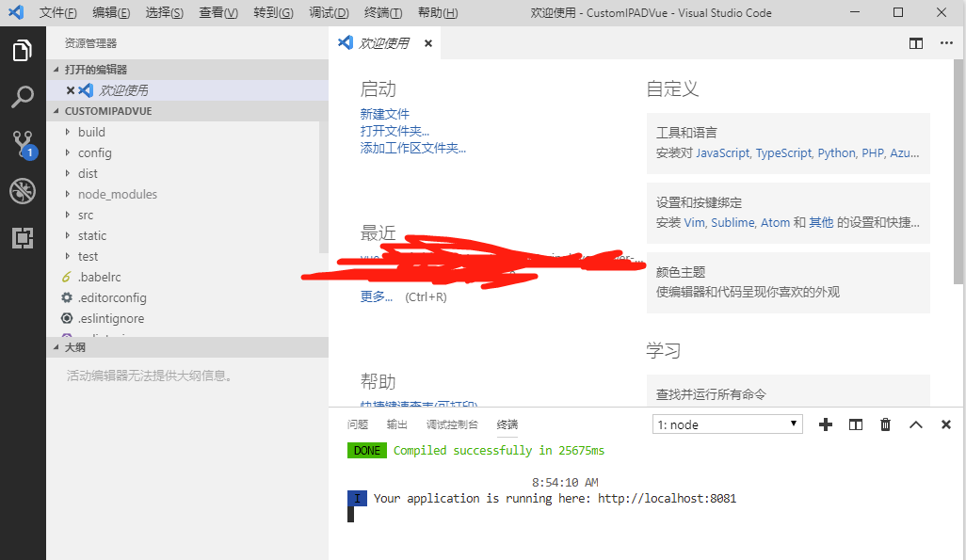This screenshot has height=560, width=966.
Task: Open the 帮助(H) menu
Action: 438,12
